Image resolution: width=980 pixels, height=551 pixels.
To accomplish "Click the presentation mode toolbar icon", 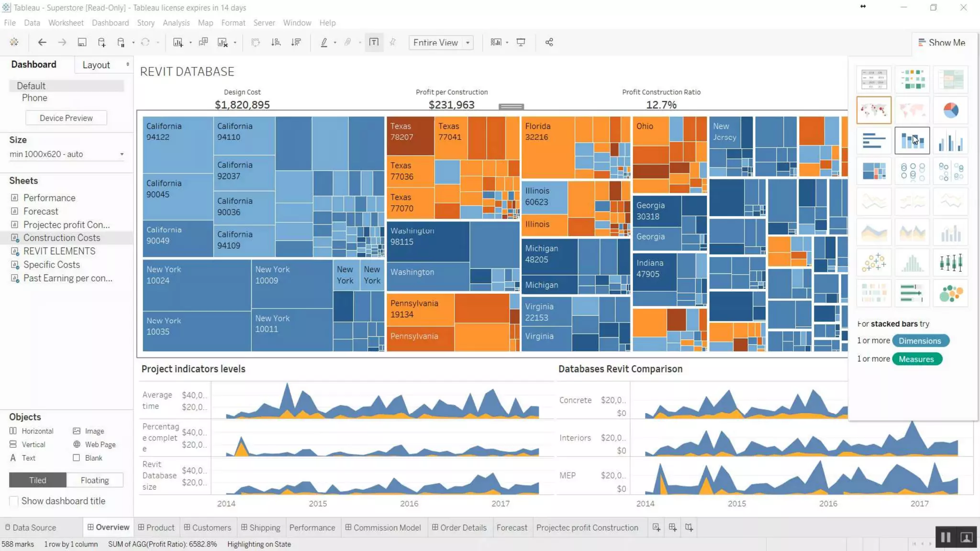I will (521, 42).
